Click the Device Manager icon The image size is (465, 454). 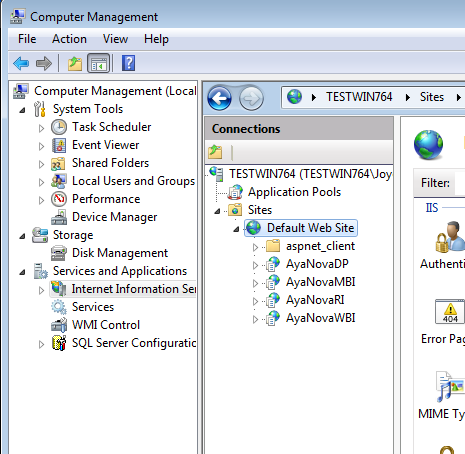point(59,217)
